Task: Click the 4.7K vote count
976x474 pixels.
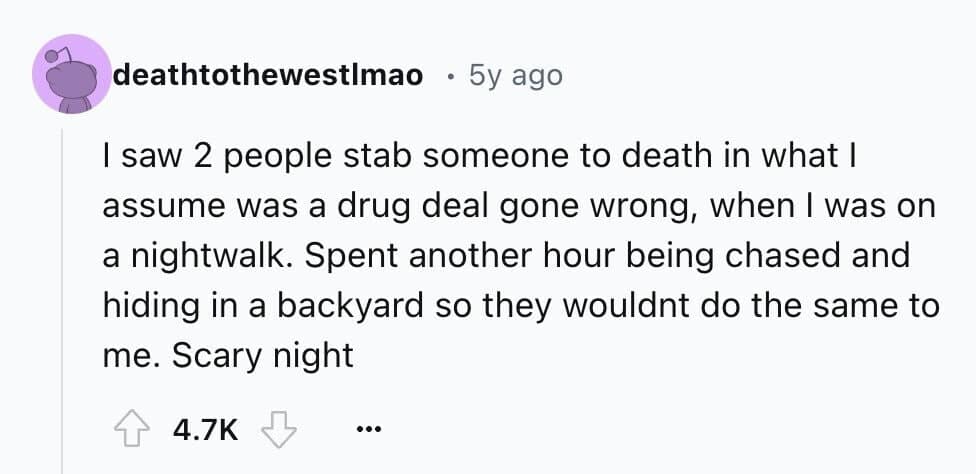Action: [x=205, y=430]
